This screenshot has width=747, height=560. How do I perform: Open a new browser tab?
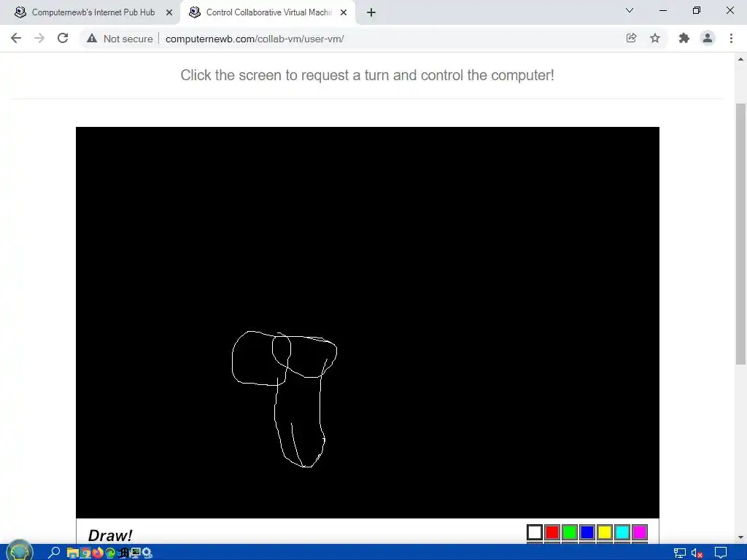coord(371,13)
